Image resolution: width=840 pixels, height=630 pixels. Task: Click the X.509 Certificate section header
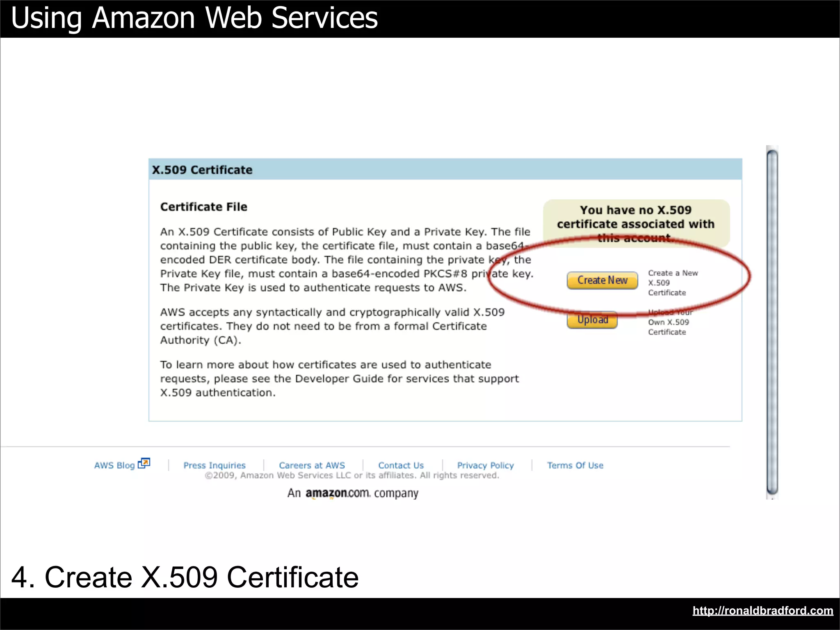[445, 169]
